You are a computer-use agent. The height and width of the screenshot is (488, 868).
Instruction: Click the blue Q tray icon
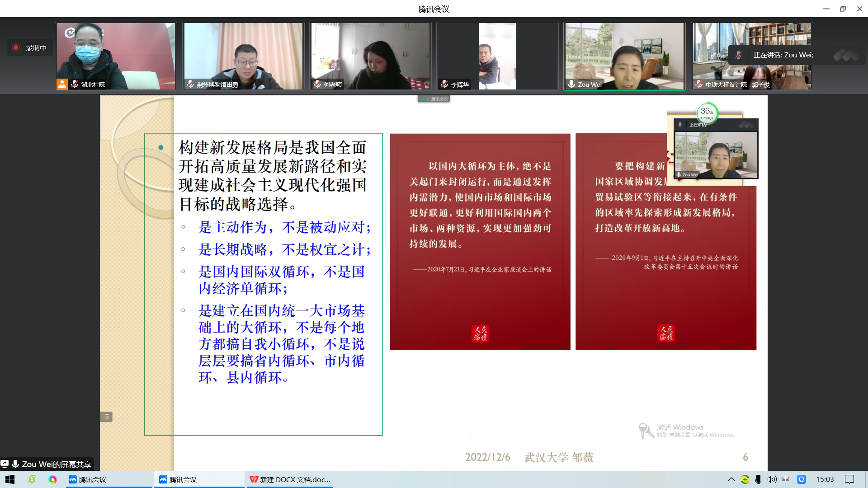pos(802,479)
